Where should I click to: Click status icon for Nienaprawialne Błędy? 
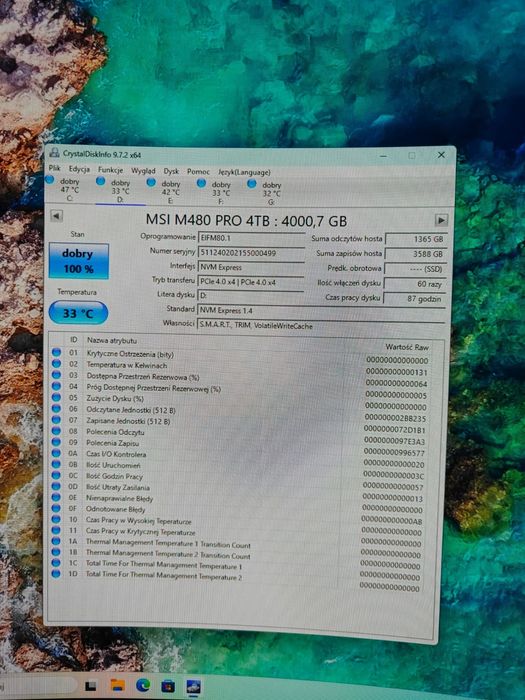pos(56,497)
